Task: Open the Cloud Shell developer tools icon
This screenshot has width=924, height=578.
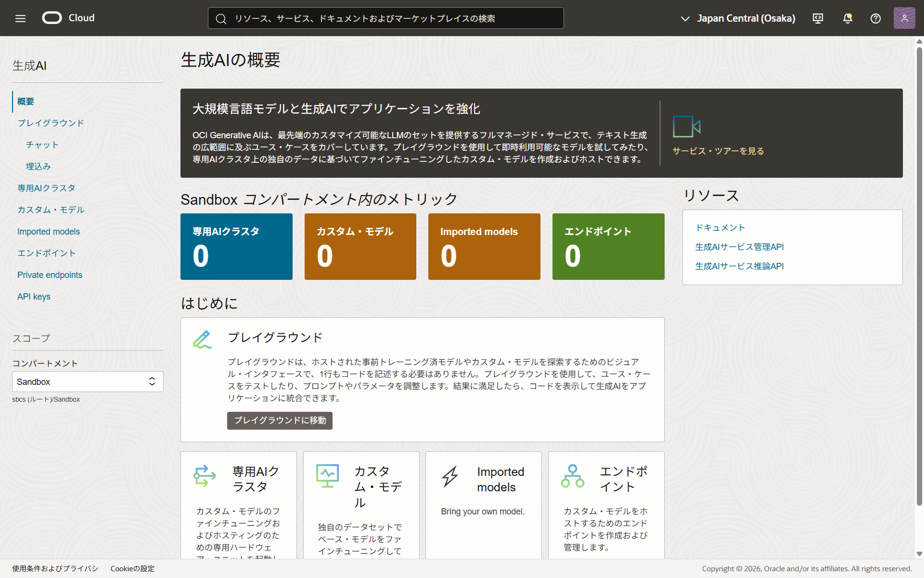Action: pos(818,18)
